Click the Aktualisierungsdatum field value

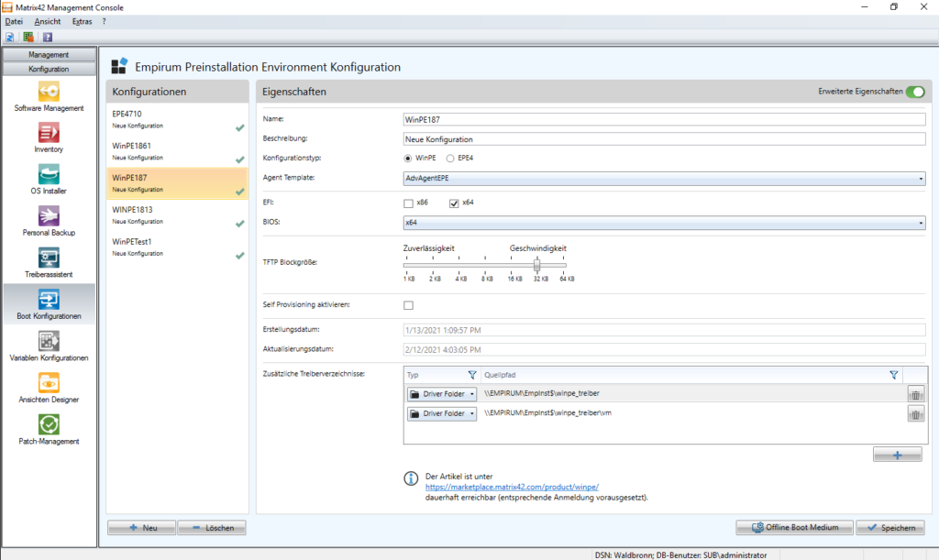pyautogui.click(x=443, y=350)
